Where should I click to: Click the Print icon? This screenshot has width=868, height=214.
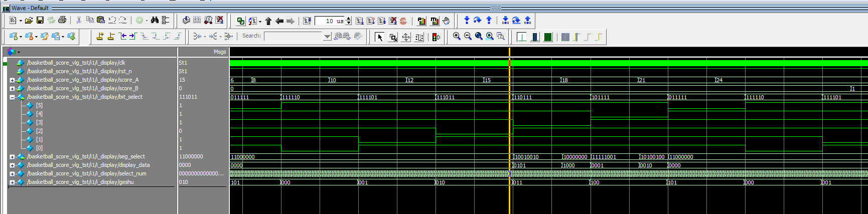(62, 21)
